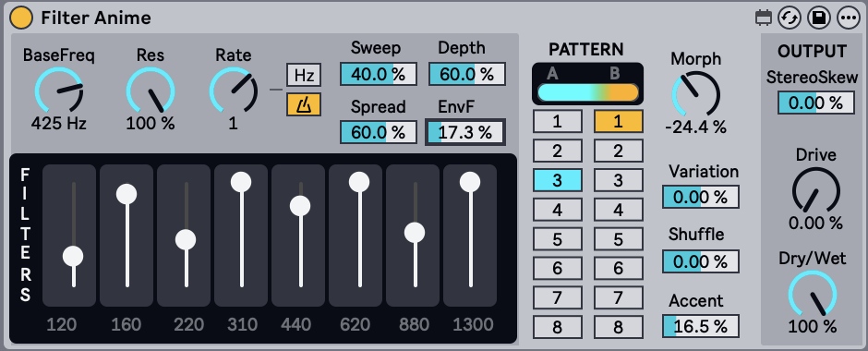Viewport: 868px width, 351px height.
Task: Select pattern A slot 5
Action: pyautogui.click(x=558, y=238)
